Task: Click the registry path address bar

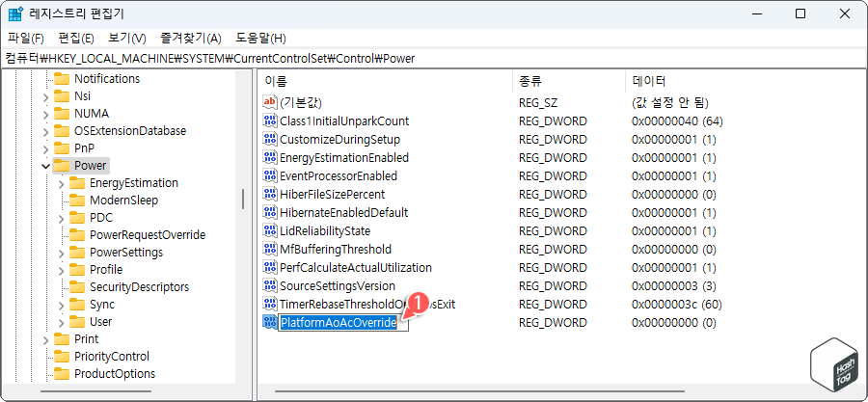Action: point(434,58)
